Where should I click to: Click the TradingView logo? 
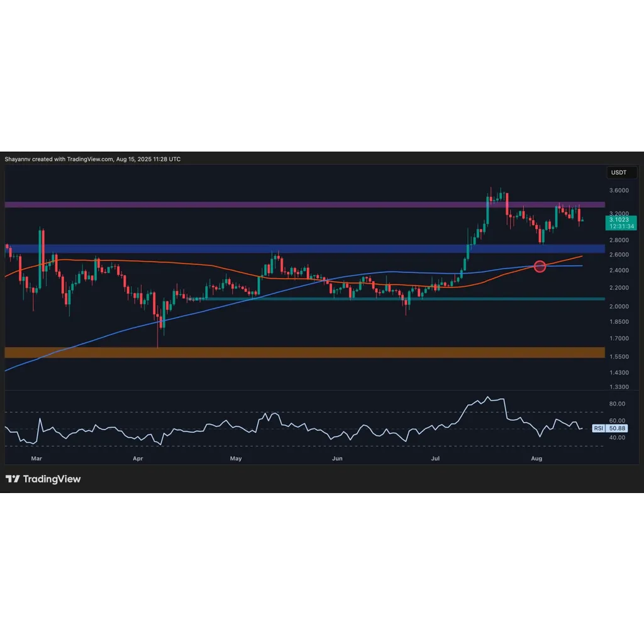pos(43,479)
